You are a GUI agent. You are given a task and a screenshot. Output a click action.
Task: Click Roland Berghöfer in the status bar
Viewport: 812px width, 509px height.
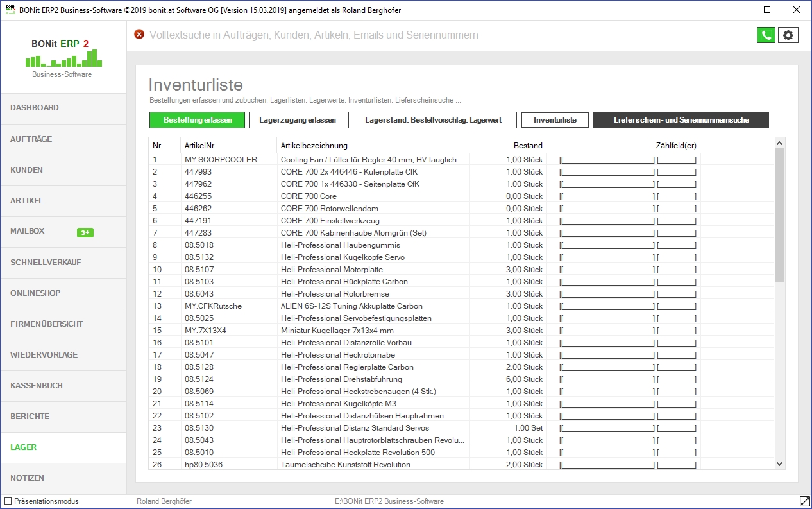click(x=164, y=501)
